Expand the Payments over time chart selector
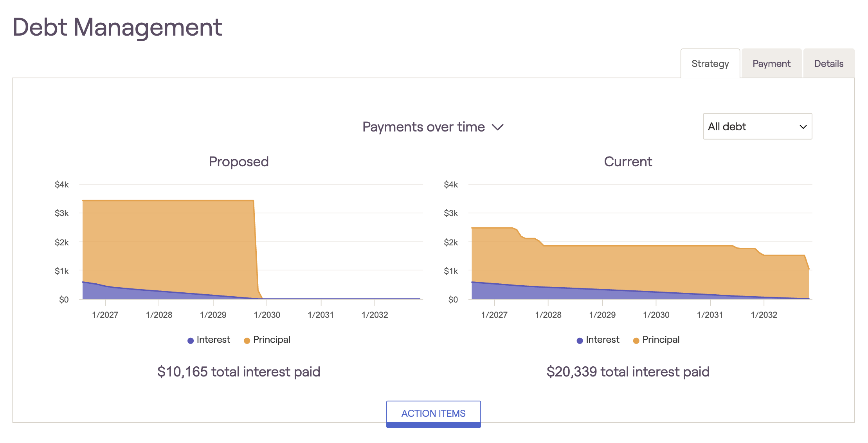This screenshot has height=443, width=868. (x=433, y=127)
